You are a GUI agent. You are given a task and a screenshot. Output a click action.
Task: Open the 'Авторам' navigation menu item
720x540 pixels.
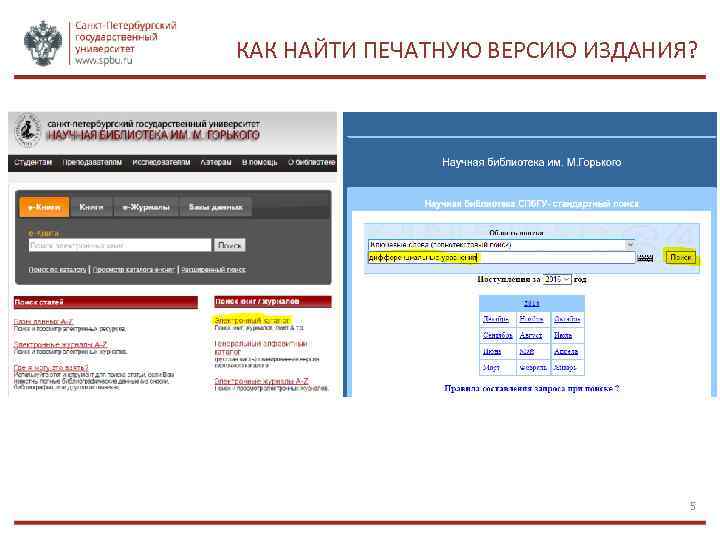[216, 163]
